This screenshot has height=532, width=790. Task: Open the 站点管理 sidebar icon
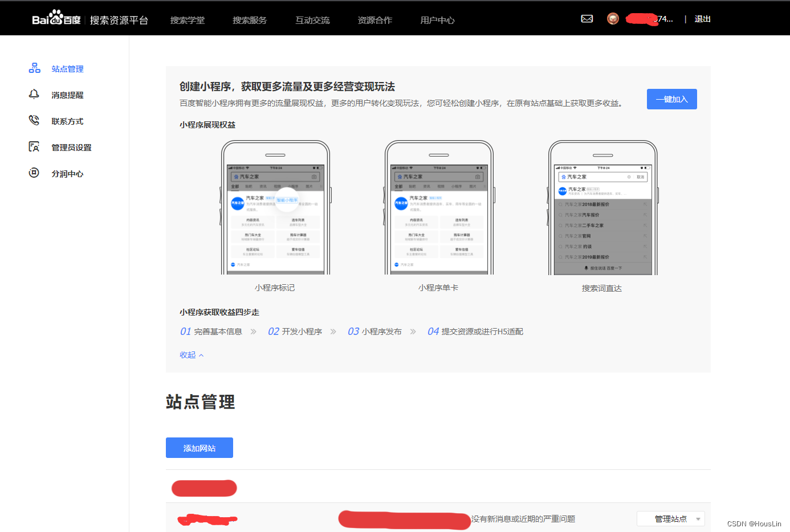[x=34, y=68]
